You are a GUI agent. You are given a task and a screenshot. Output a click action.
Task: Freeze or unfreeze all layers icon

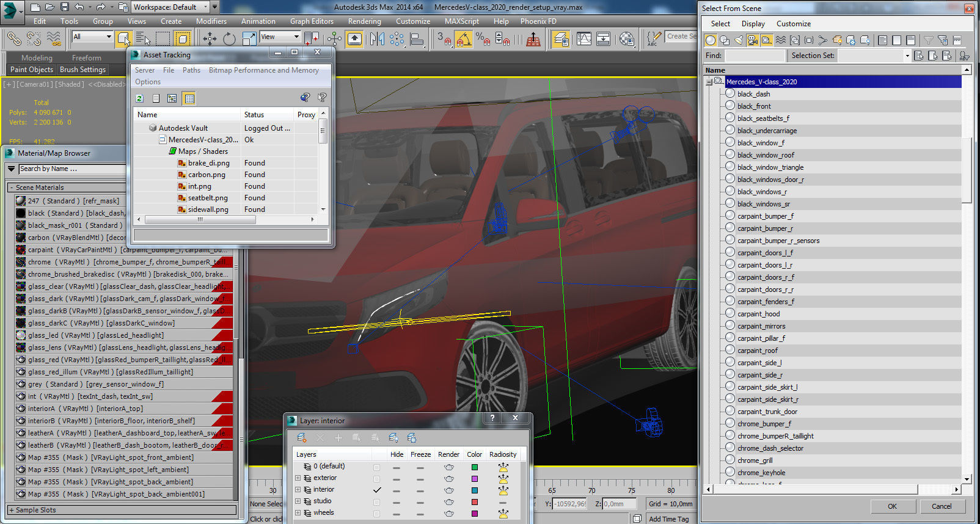tap(412, 438)
